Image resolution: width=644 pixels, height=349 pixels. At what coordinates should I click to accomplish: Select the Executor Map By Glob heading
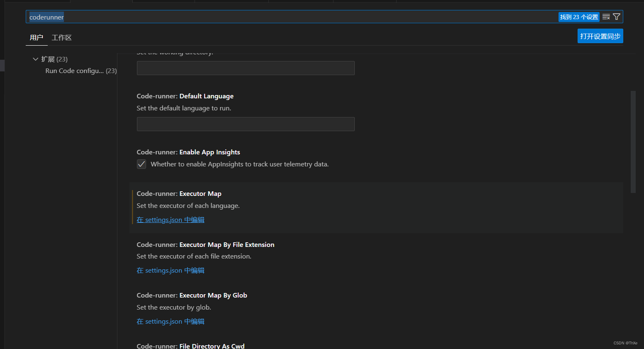pyautogui.click(x=192, y=295)
